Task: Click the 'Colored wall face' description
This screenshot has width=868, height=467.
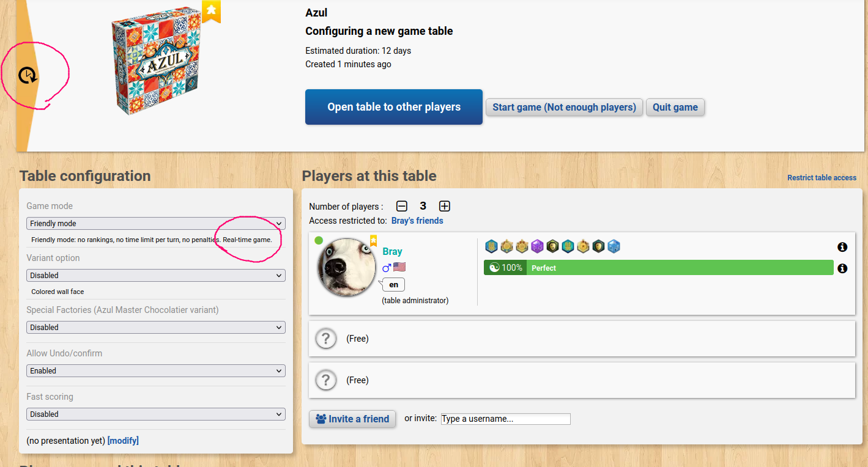Action: 57,292
